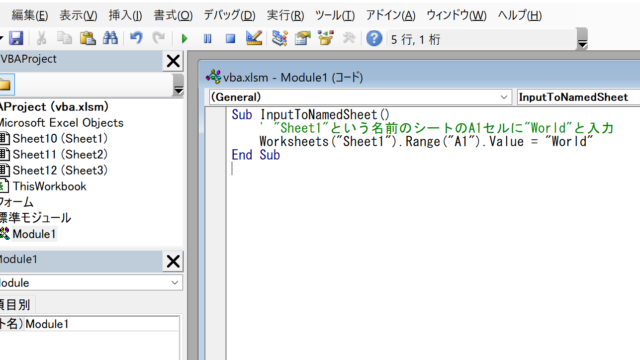Screen dimensions: 640x360
Task: Open the Properties Window toolbar icon
Action: [303, 38]
